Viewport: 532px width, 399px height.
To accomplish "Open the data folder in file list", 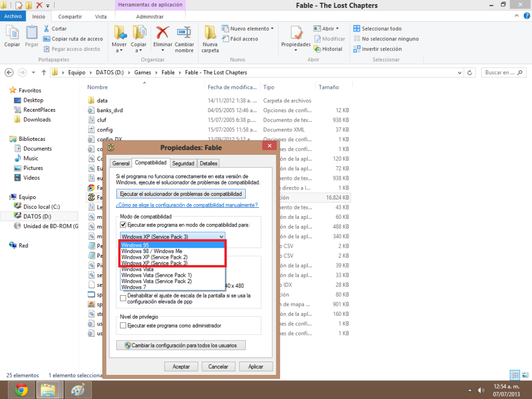I will pos(102,100).
